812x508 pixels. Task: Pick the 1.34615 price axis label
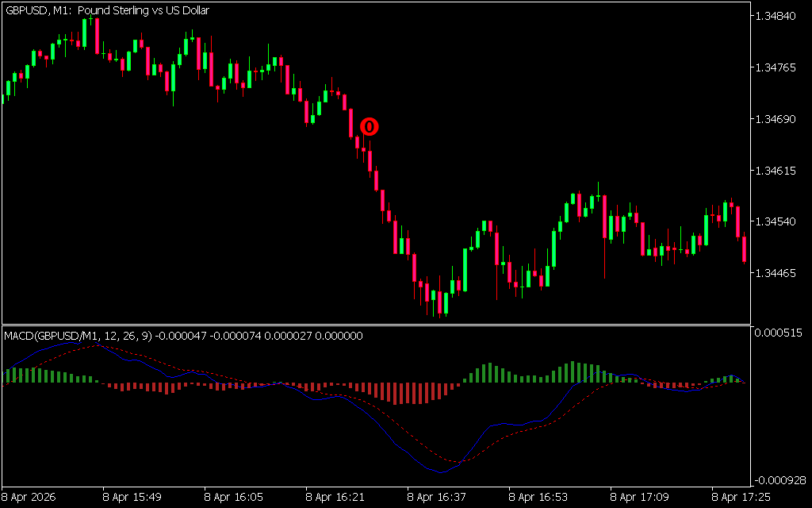[778, 171]
